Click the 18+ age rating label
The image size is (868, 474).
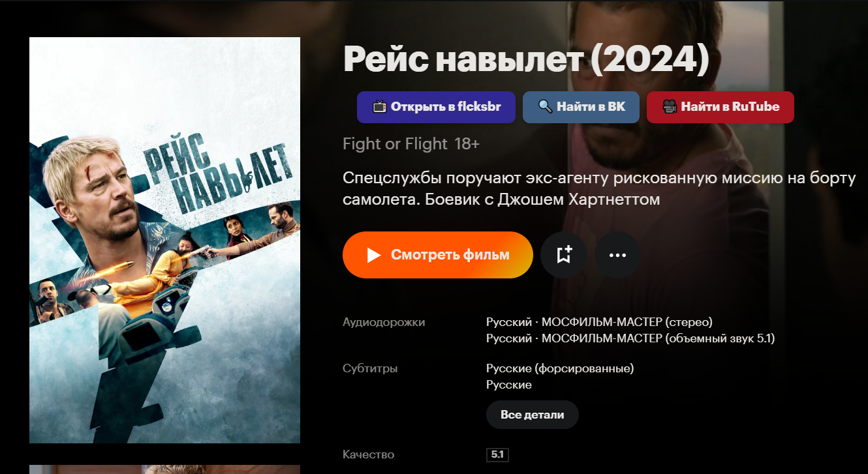pos(467,144)
